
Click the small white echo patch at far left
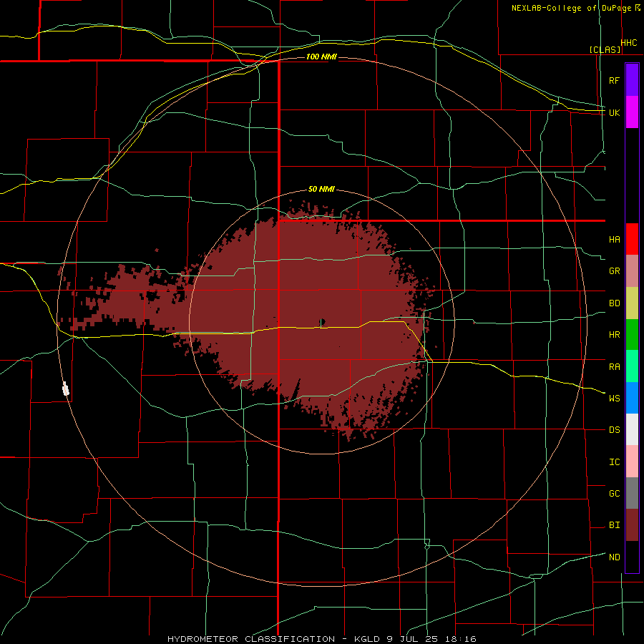click(x=65, y=389)
